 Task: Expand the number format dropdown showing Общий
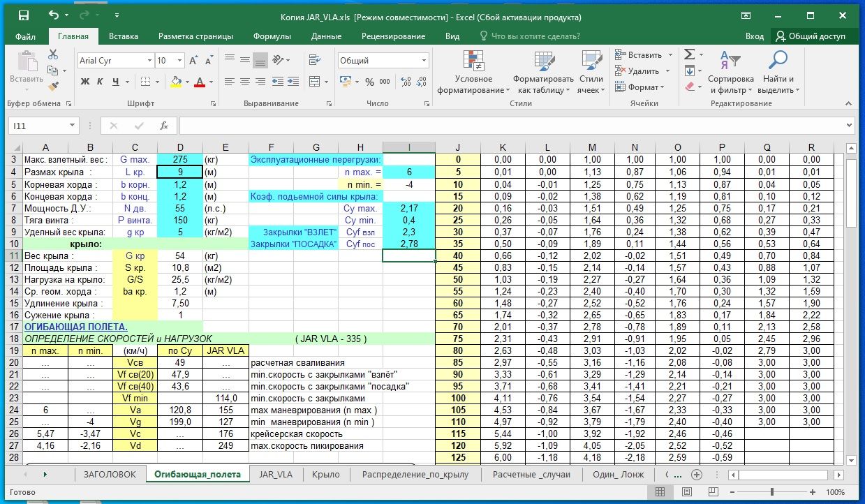(x=423, y=61)
